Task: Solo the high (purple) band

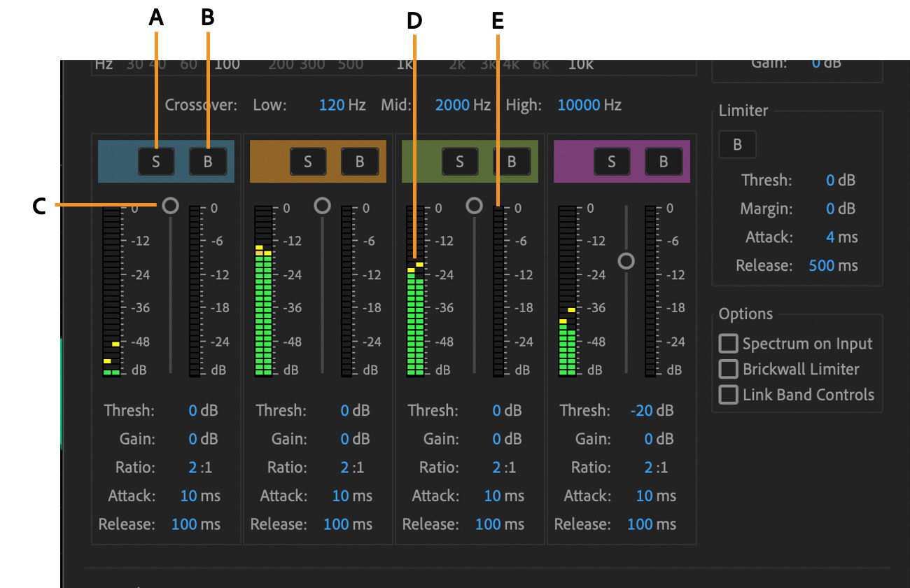Action: pos(610,160)
